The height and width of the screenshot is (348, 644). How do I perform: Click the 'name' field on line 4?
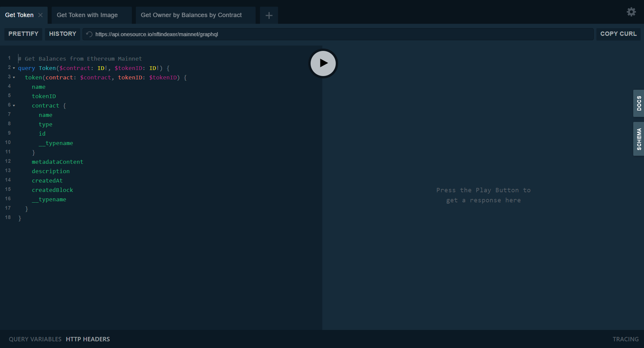(39, 87)
